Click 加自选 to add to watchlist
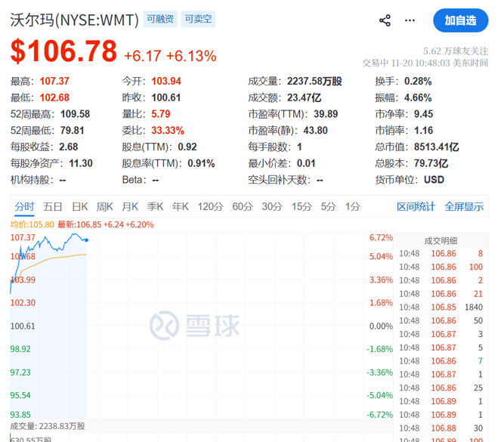Screen dimensions: 504x442 tap(460, 20)
